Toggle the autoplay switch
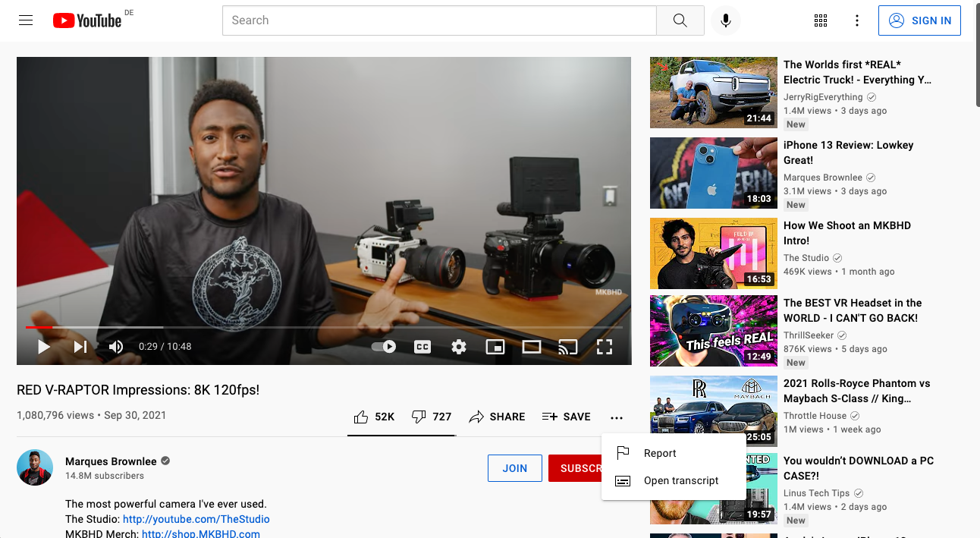 (x=384, y=347)
